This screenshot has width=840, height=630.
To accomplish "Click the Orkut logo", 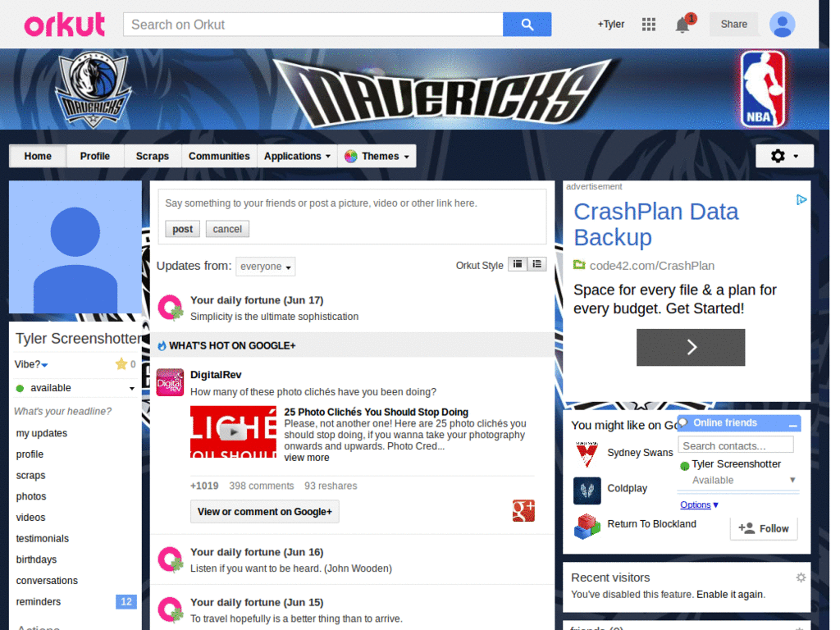I will tap(65, 25).
